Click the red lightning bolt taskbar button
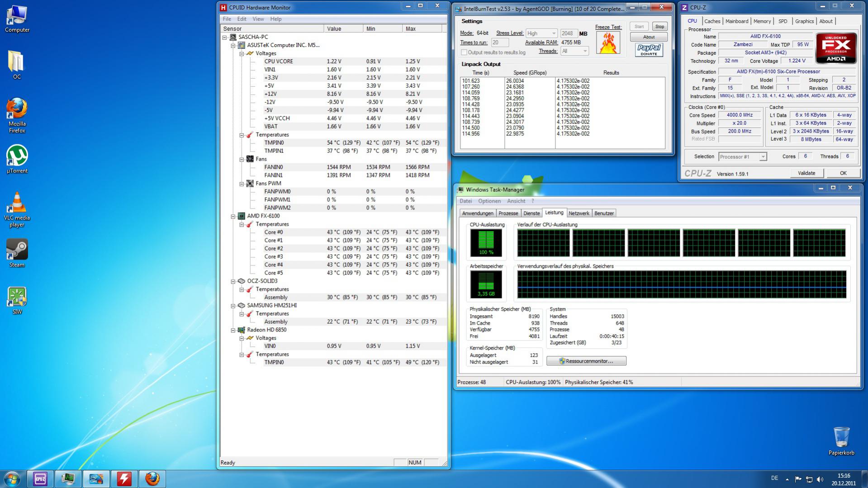 coord(124,479)
